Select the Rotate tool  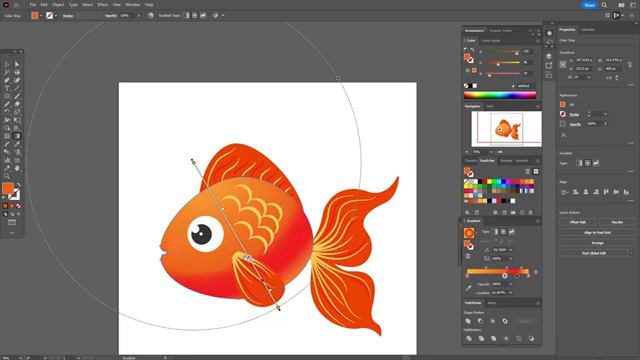pos(7,112)
